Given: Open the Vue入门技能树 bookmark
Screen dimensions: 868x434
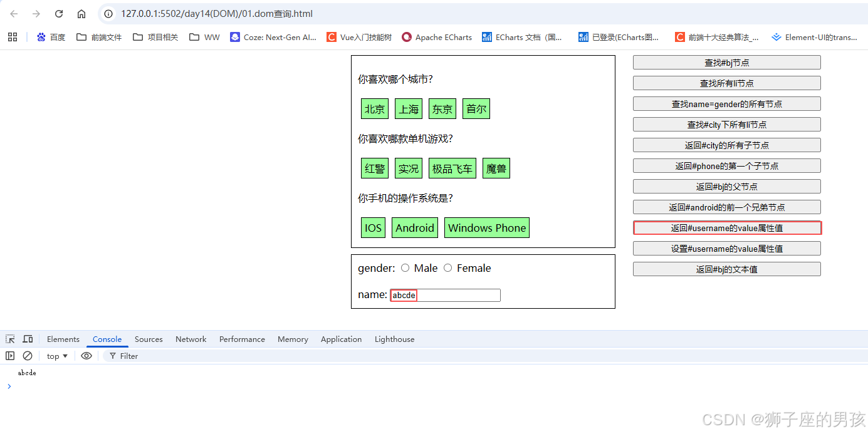Looking at the screenshot, I should 359,37.
